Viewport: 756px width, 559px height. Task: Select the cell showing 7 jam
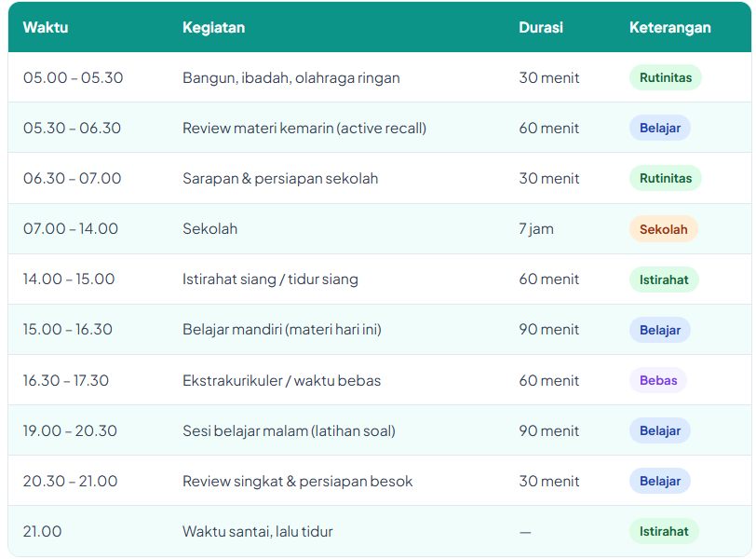point(534,228)
